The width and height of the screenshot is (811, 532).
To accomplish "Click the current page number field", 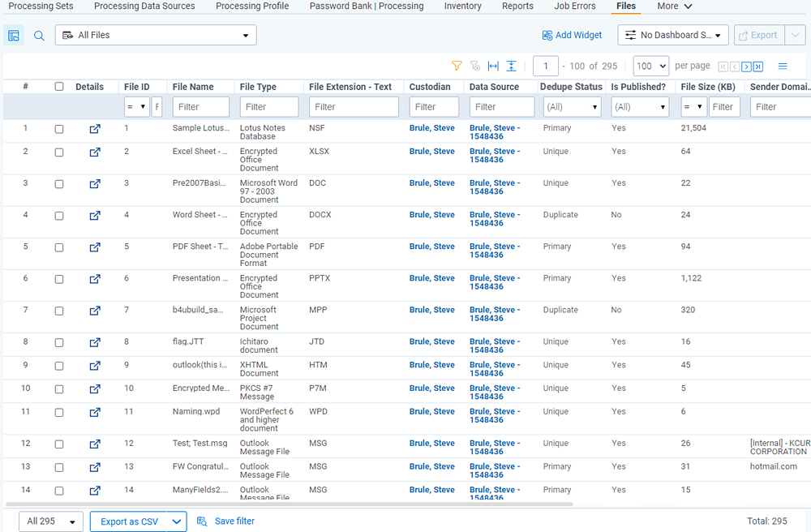I will point(546,66).
